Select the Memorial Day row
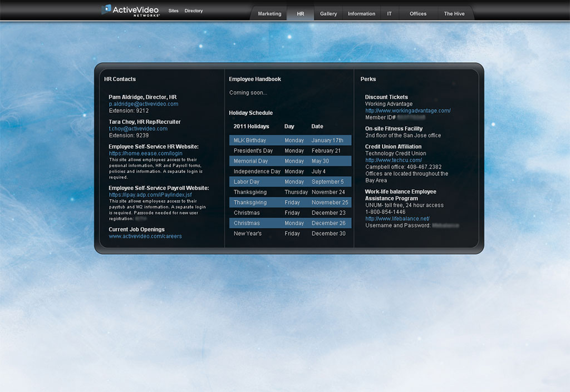 pyautogui.click(x=290, y=161)
